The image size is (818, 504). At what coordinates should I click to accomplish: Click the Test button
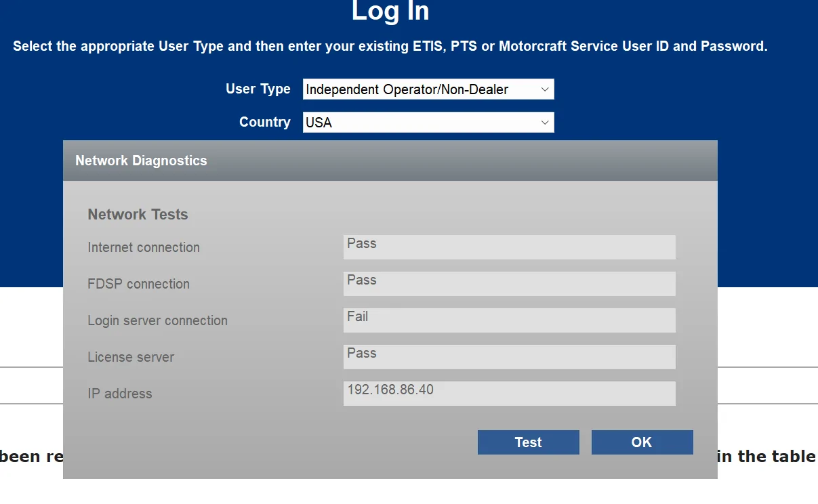528,442
